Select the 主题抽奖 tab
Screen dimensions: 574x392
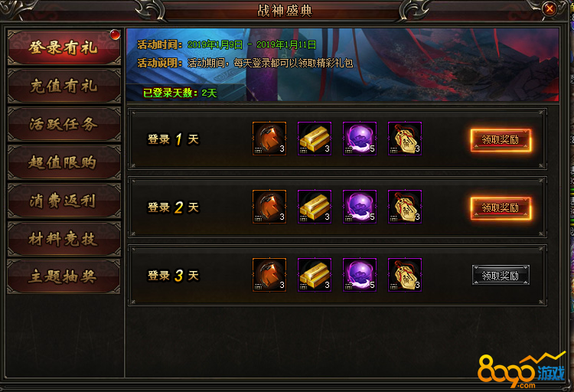pos(64,276)
